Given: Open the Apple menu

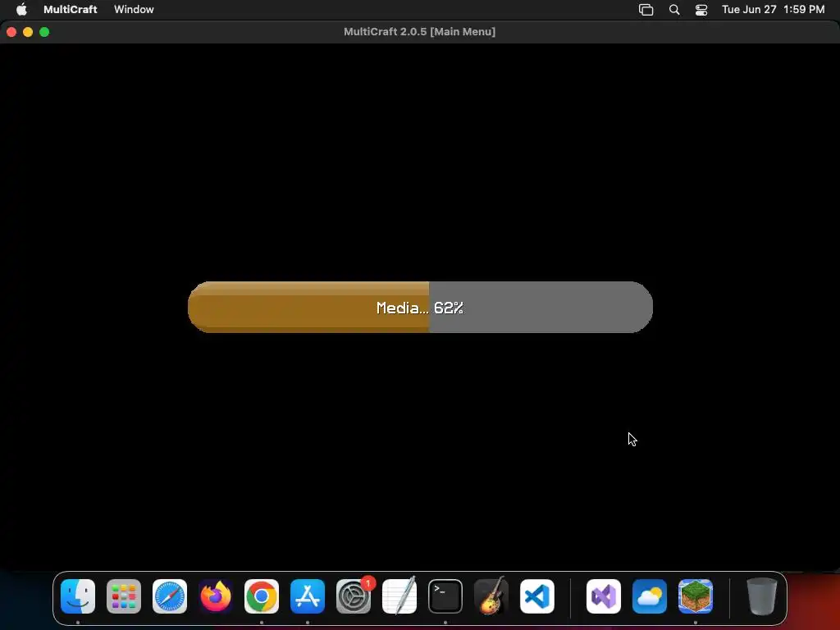Looking at the screenshot, I should click(21, 9).
